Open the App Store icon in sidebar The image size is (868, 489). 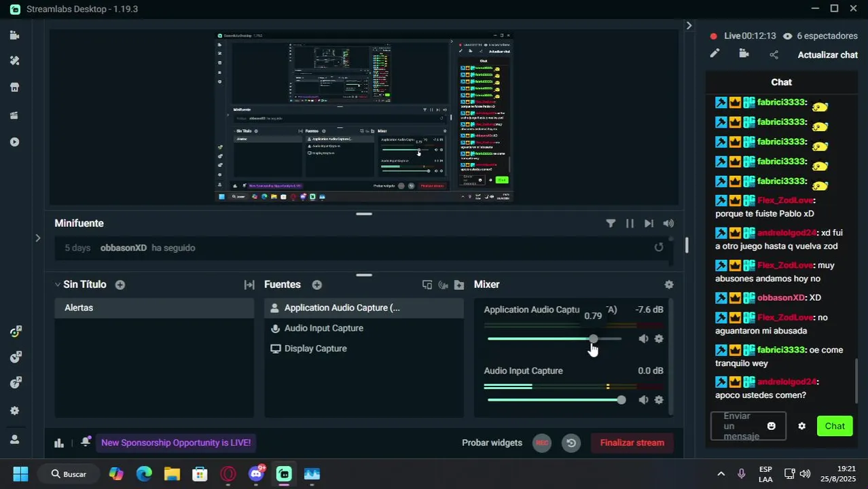[x=14, y=87]
